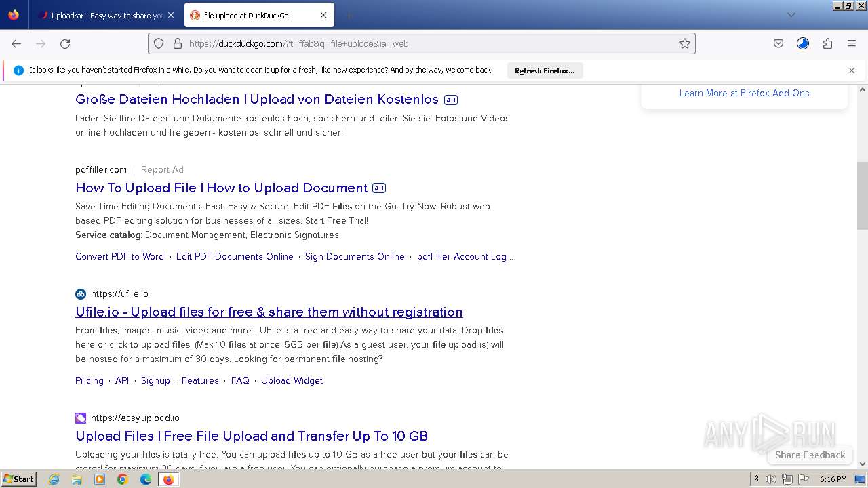Image resolution: width=868 pixels, height=488 pixels.
Task: Click the page vertical scrollbar thumb
Action: pyautogui.click(x=863, y=196)
